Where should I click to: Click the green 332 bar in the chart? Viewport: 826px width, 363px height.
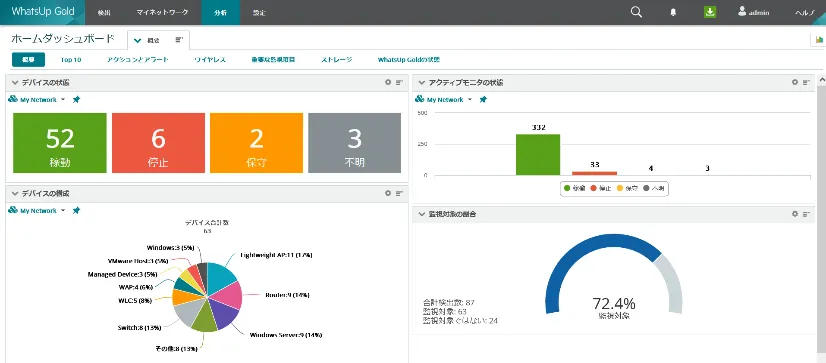click(538, 154)
